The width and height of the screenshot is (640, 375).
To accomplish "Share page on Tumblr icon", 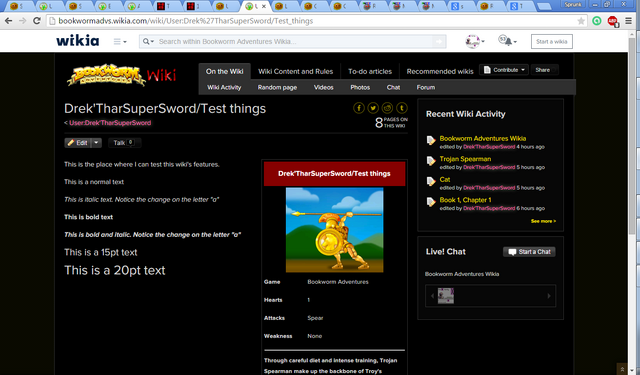I will coord(402,108).
